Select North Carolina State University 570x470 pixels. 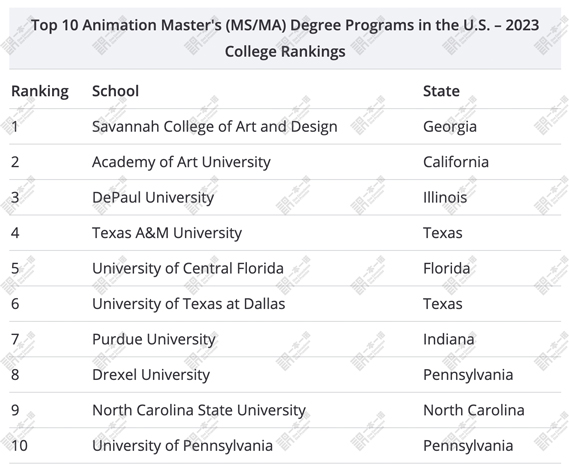point(199,410)
